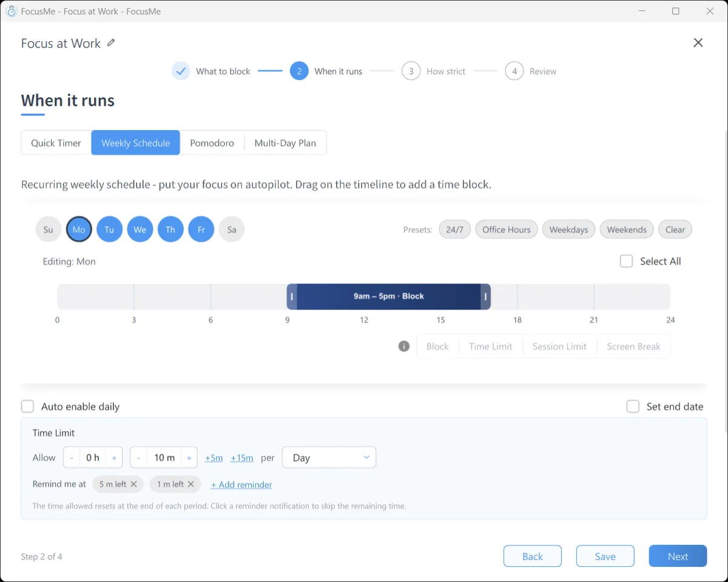Check the Select All checkbox
This screenshot has height=582, width=728.
pos(627,261)
